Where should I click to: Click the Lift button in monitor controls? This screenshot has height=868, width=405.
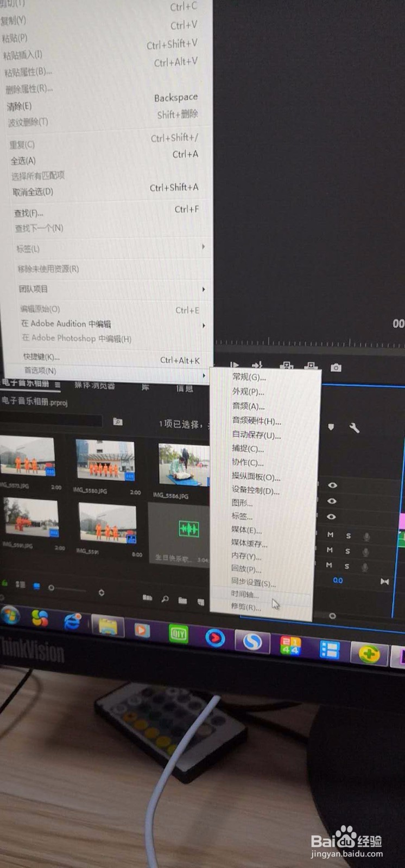pos(287,367)
